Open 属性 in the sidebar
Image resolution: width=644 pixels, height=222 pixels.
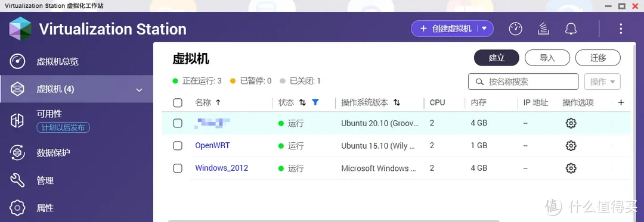(45, 208)
